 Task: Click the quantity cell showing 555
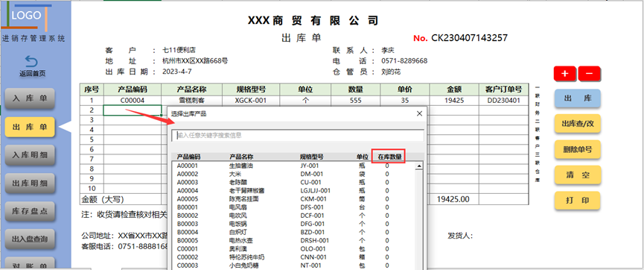(356, 100)
